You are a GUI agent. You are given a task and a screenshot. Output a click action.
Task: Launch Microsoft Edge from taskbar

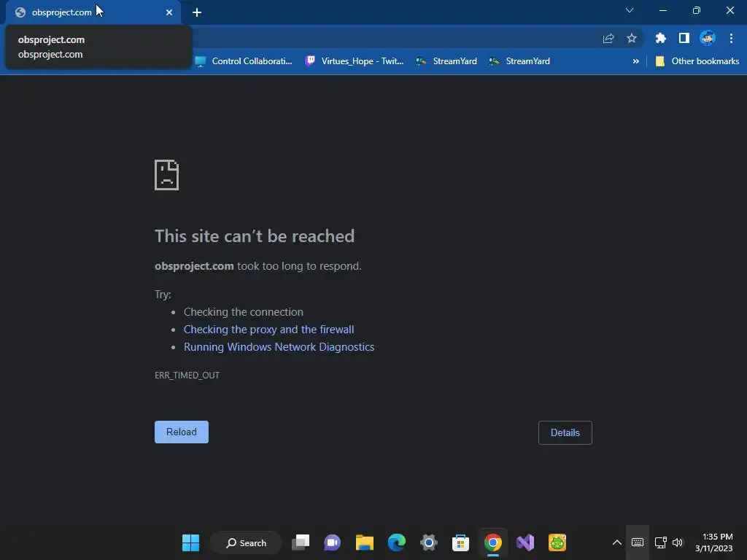(396, 542)
